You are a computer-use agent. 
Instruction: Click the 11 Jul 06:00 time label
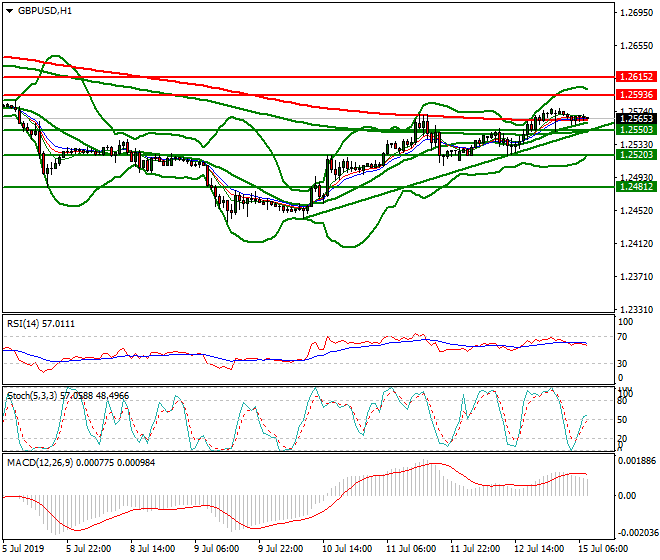411,549
